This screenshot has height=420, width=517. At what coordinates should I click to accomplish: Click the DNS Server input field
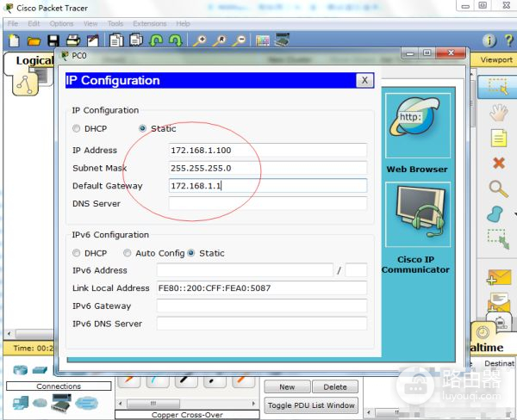point(267,204)
